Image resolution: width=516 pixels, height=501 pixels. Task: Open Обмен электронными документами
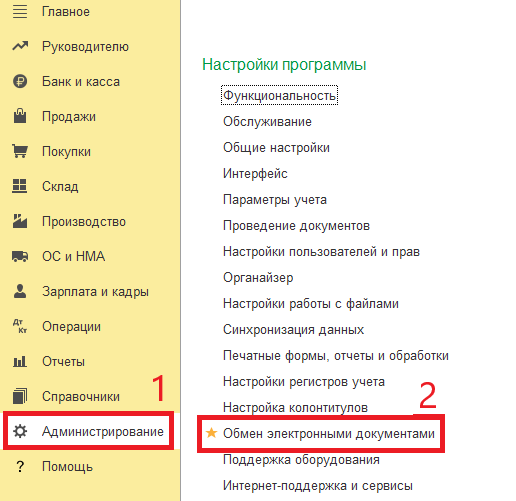coord(329,434)
